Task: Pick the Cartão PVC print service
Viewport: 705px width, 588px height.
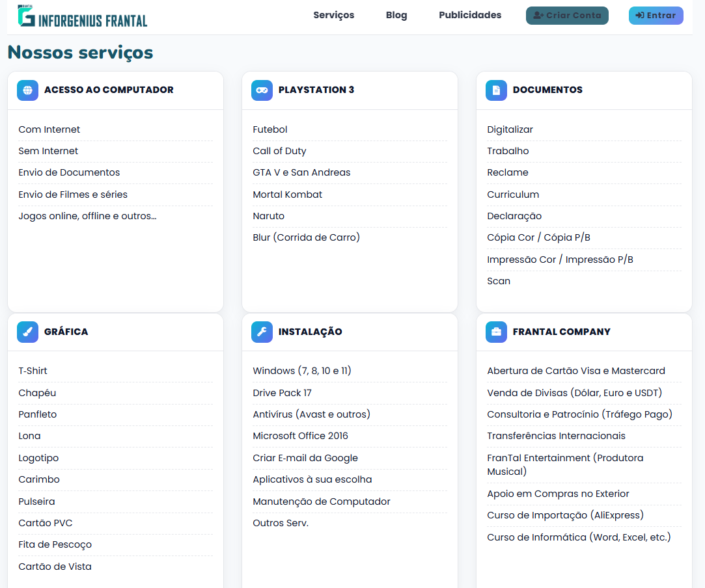Action: (x=46, y=523)
